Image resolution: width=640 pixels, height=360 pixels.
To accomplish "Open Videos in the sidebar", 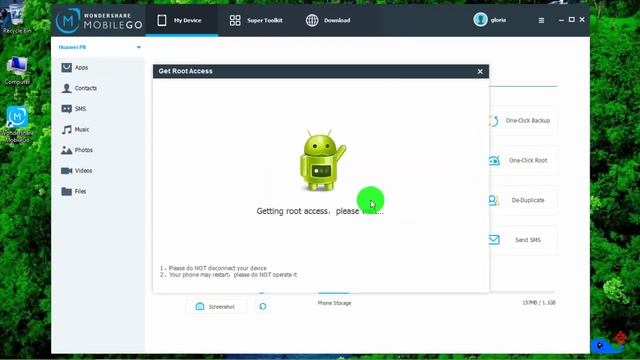I will click(77, 171).
